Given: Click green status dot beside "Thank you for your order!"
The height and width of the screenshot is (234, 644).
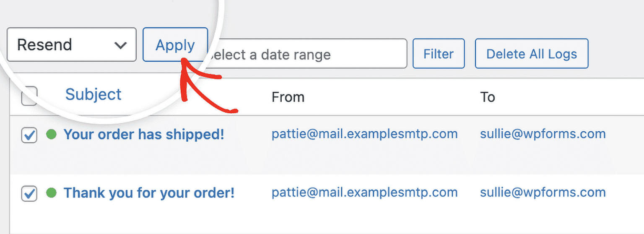Looking at the screenshot, I should pos(51,193).
